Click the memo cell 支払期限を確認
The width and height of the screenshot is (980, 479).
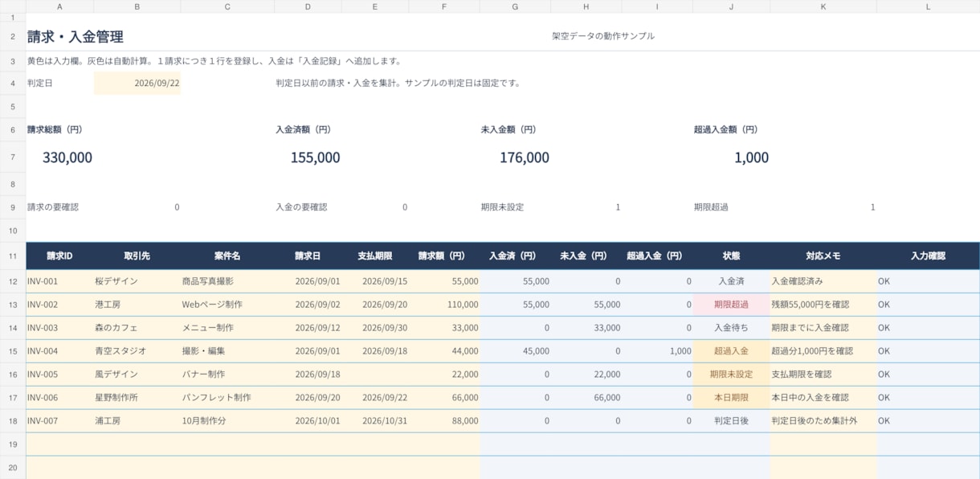(823, 375)
